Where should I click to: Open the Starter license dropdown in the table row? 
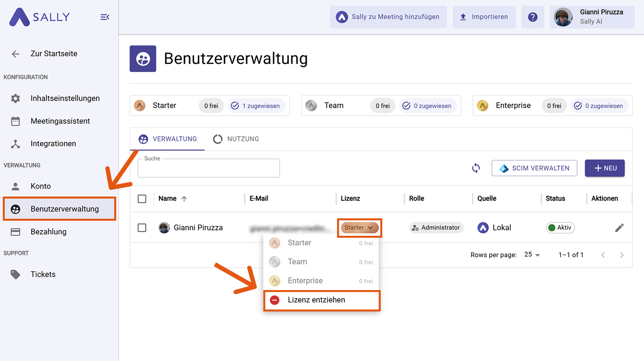(x=359, y=227)
